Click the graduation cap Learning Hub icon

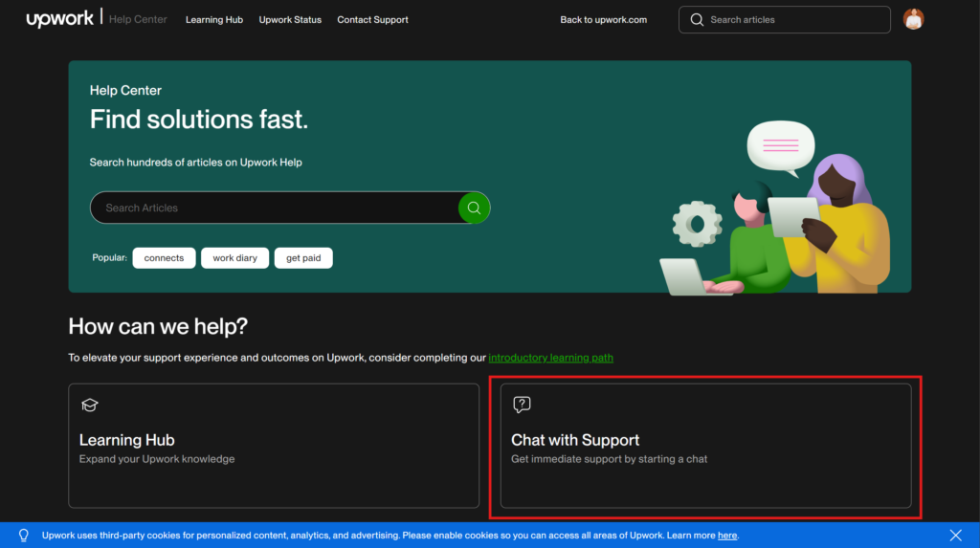90,405
